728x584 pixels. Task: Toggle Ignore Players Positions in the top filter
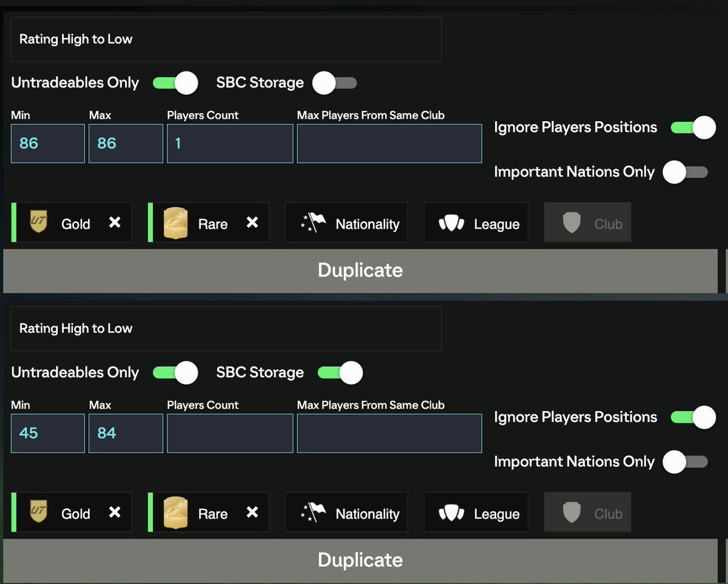click(693, 127)
